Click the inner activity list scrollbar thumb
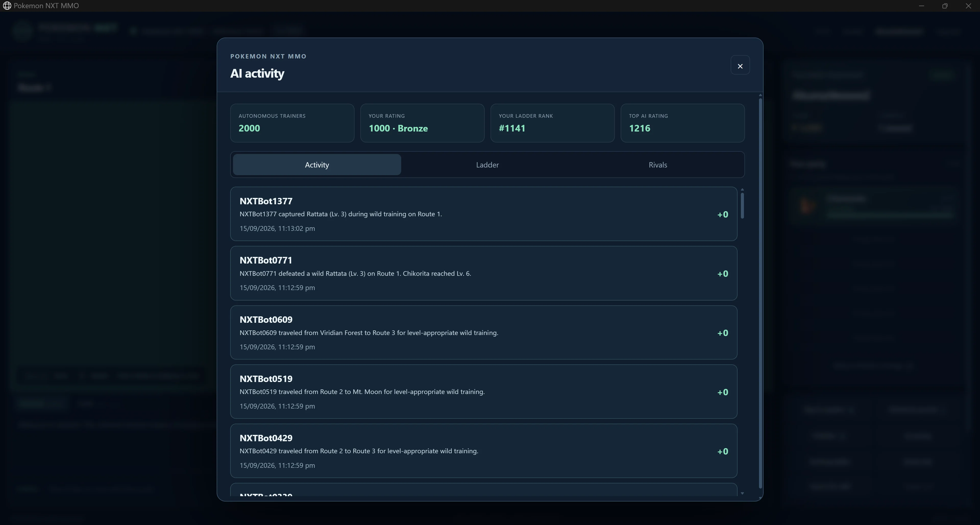The width and height of the screenshot is (980, 525). [742, 206]
